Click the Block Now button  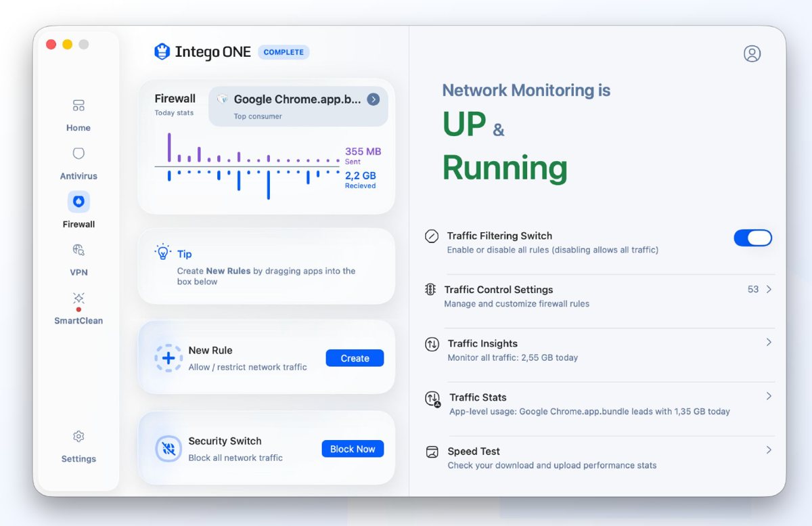click(353, 449)
